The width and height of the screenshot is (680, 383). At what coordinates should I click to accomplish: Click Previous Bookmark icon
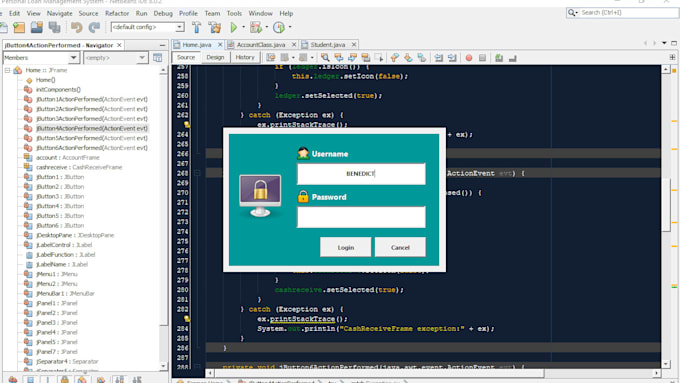coord(395,57)
